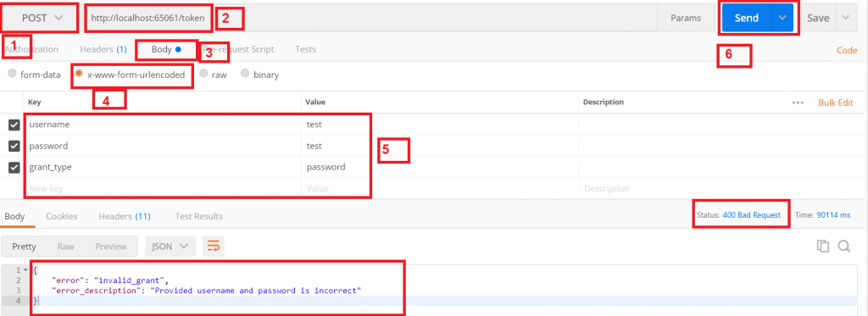Open the JSON format dropdown
The height and width of the screenshot is (316, 868).
pos(170,247)
